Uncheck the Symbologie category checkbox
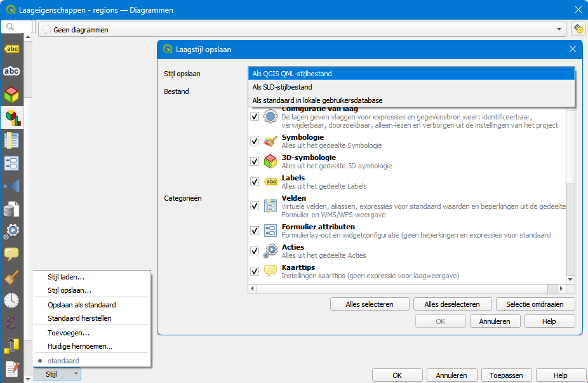Viewport: 588px width, 383px height. pyautogui.click(x=255, y=141)
